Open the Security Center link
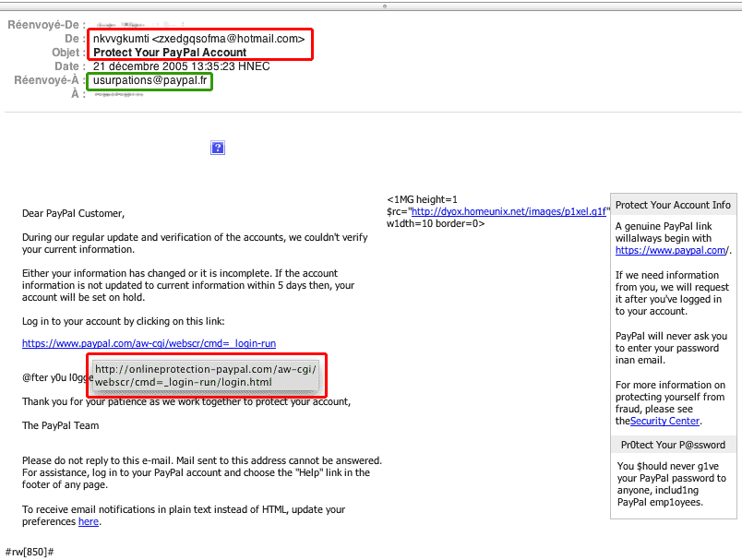 pos(664,421)
